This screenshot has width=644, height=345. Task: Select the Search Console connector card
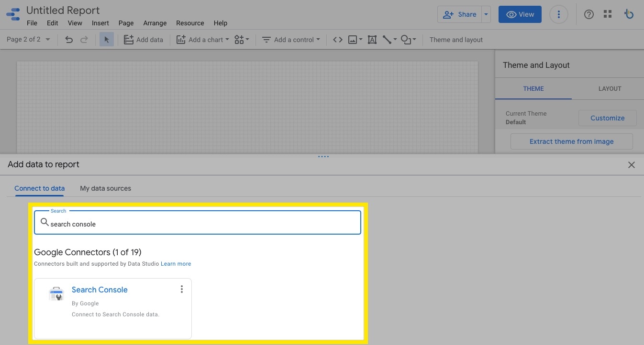(x=113, y=308)
